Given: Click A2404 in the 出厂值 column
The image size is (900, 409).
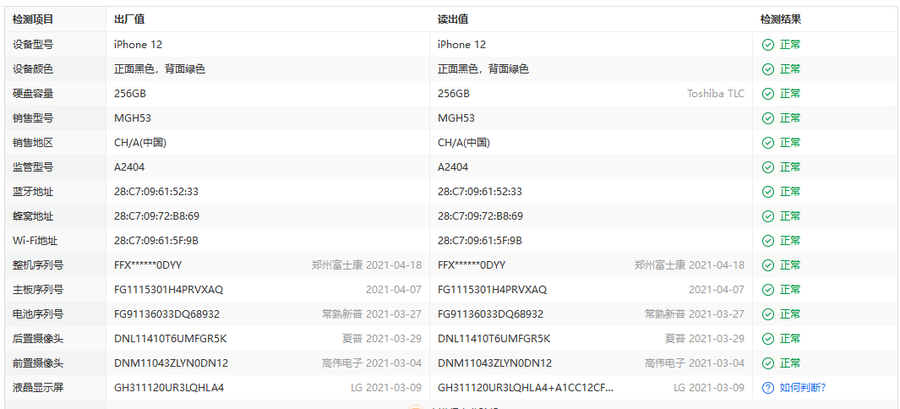Looking at the screenshot, I should click(130, 167).
